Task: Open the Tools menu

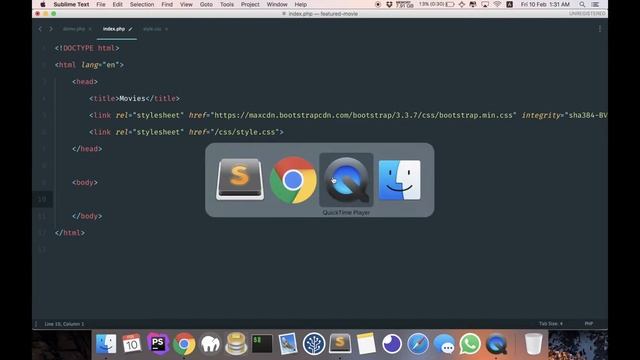Action: coord(227,4)
